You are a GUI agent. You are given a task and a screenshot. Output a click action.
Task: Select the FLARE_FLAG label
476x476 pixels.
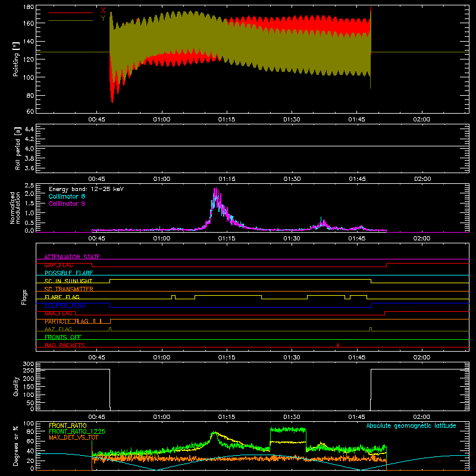pos(62,297)
